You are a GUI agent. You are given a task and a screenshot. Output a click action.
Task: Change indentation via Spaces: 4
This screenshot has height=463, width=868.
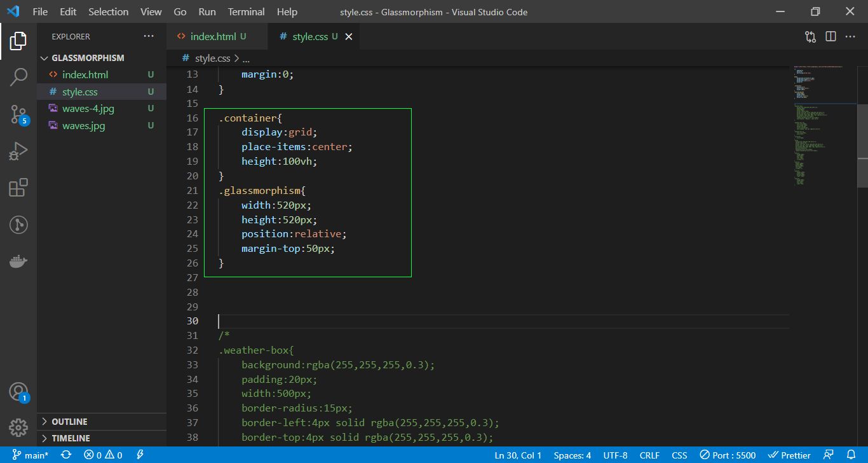(572, 455)
